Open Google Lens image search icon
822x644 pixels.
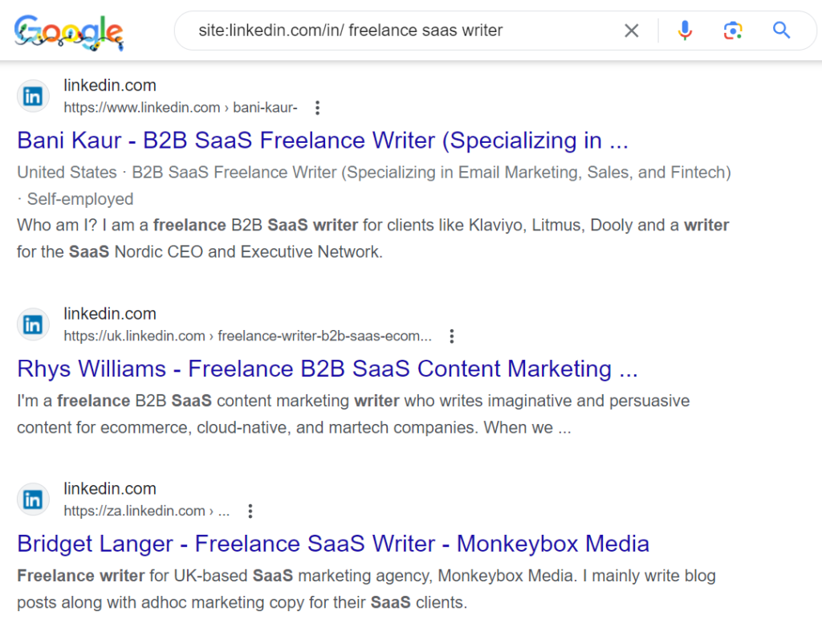(733, 31)
